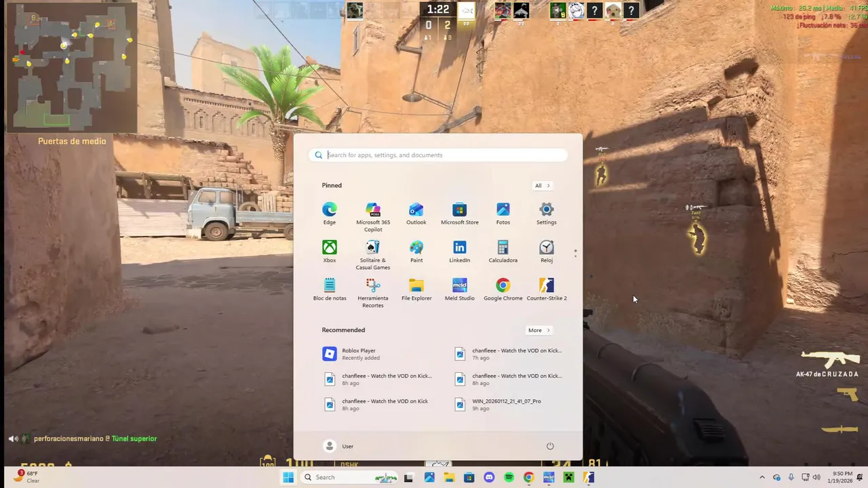Show All apps list
The image size is (868, 488).
coord(542,186)
